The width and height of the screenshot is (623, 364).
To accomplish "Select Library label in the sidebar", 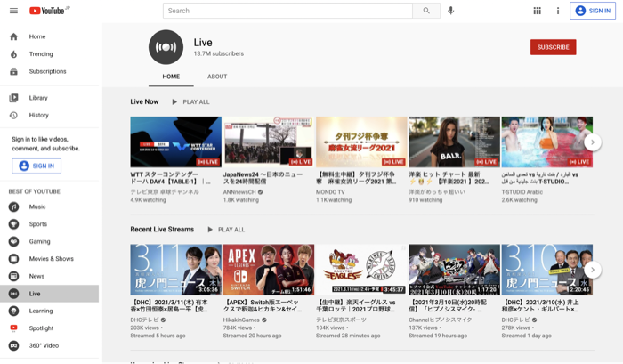I will pyautogui.click(x=38, y=98).
